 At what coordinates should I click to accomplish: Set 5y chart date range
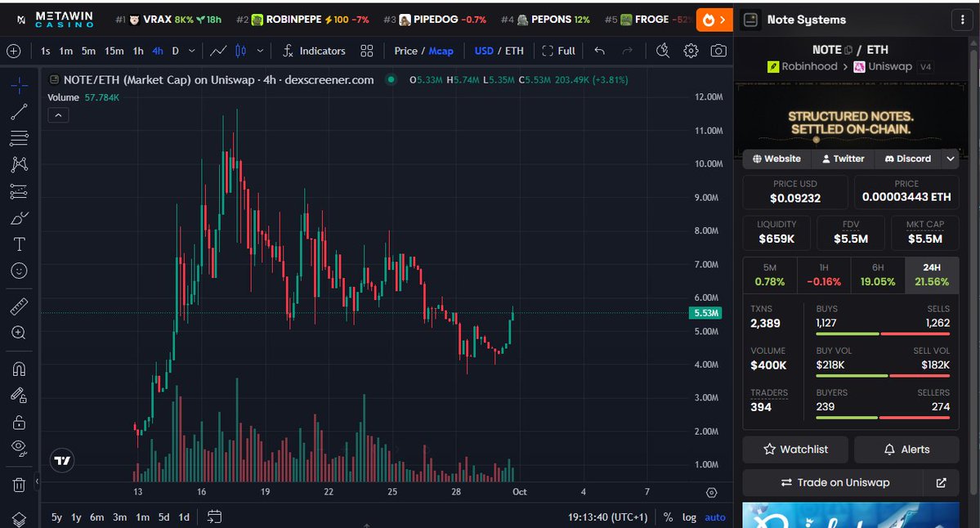(56, 517)
